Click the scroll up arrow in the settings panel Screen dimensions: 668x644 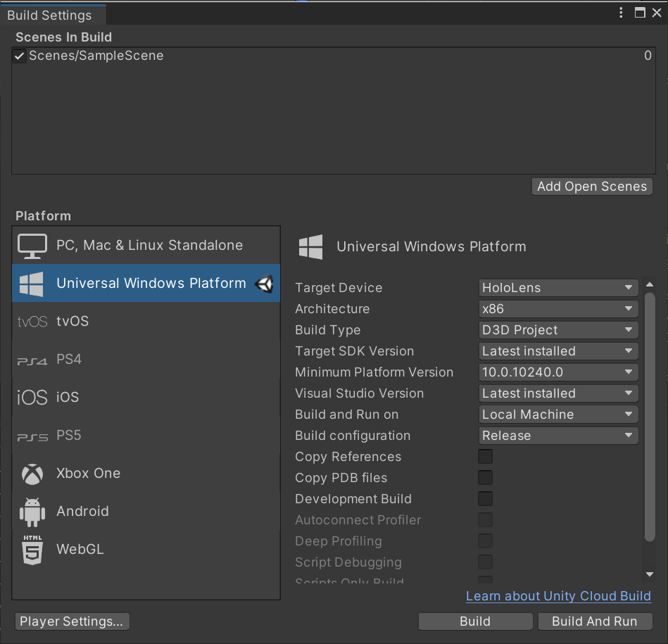[x=649, y=284]
